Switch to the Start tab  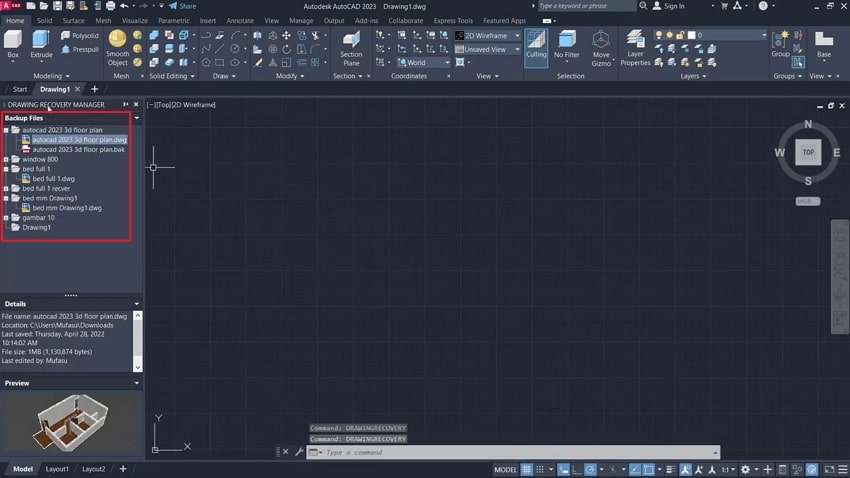pyautogui.click(x=20, y=89)
